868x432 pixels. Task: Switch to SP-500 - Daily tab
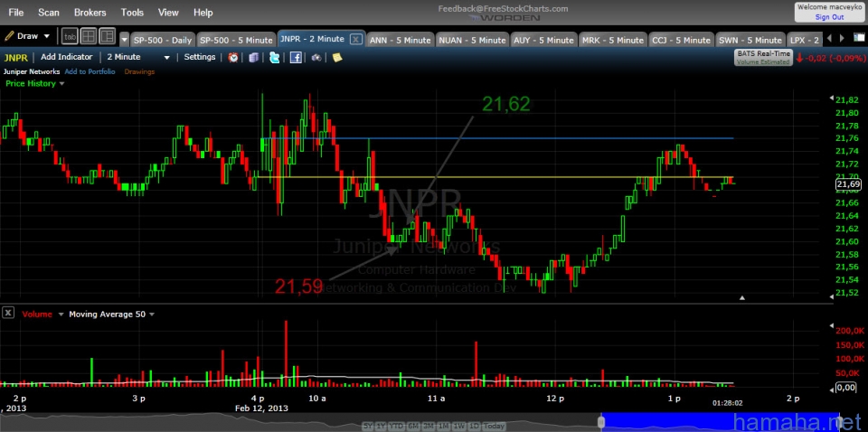(163, 40)
